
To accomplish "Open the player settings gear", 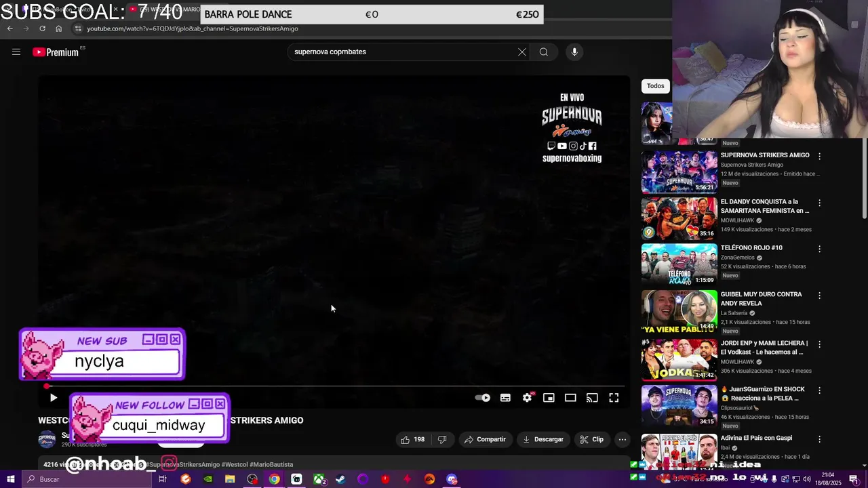I will pos(527,398).
